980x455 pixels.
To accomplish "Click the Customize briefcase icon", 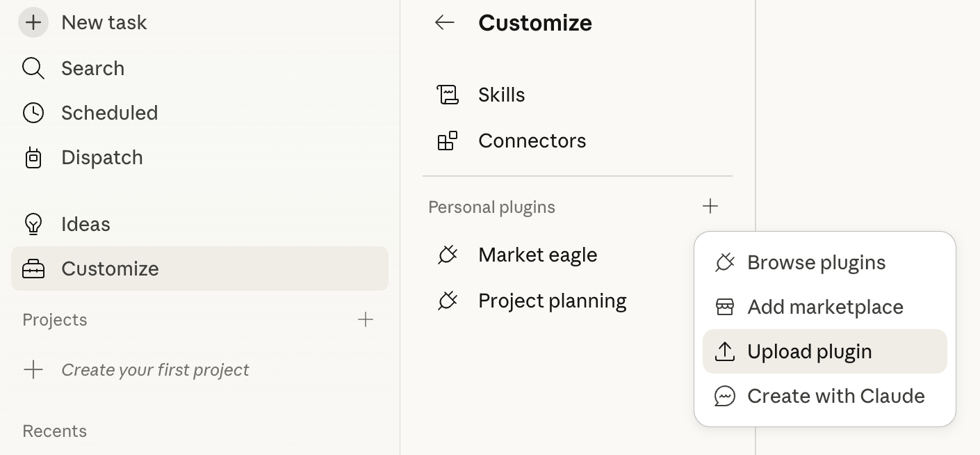I will coord(33,269).
